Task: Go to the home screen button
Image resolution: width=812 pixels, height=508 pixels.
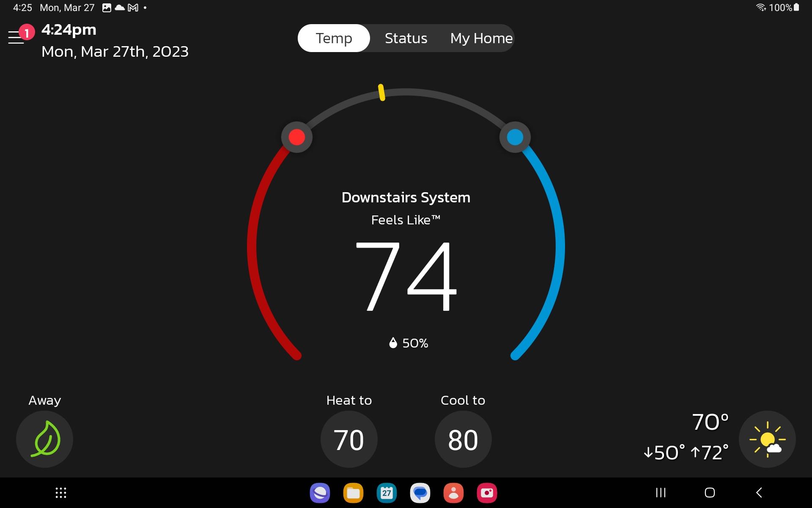Action: 710,493
